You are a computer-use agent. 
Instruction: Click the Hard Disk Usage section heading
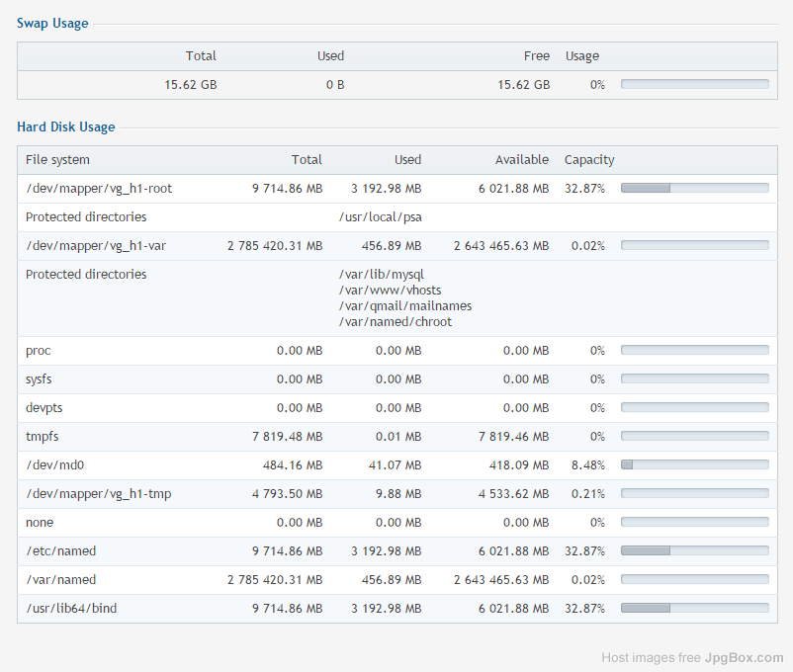[66, 127]
